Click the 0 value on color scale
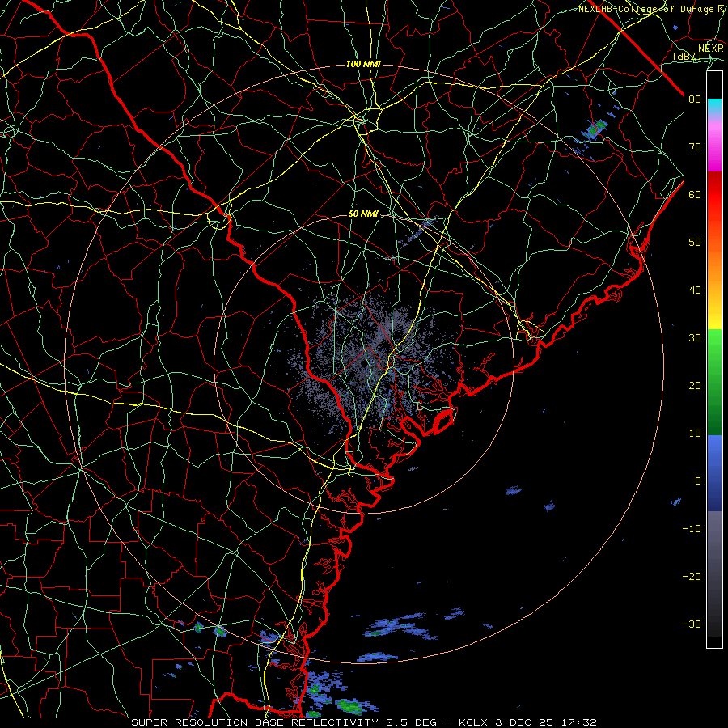This screenshot has width=728, height=728. 697,481
